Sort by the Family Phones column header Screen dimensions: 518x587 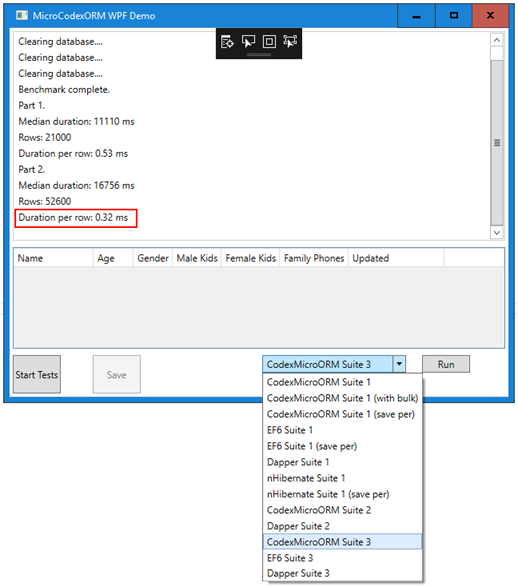314,258
